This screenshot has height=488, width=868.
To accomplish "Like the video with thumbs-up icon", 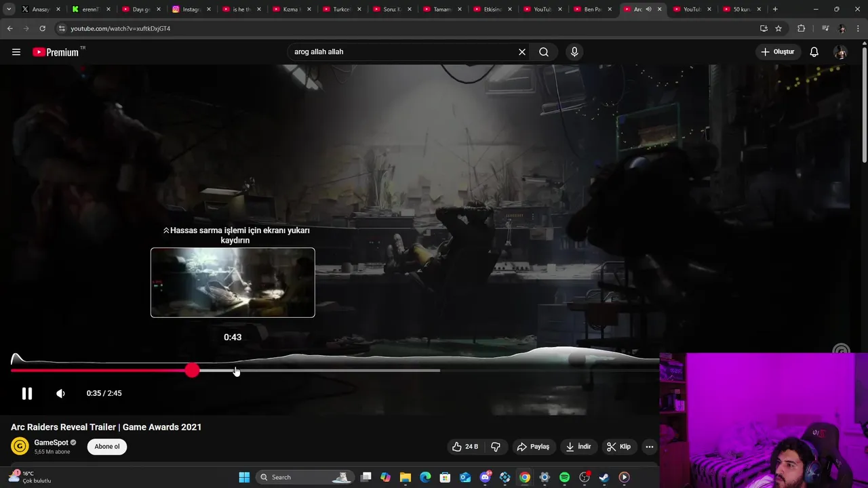I will [x=466, y=447].
